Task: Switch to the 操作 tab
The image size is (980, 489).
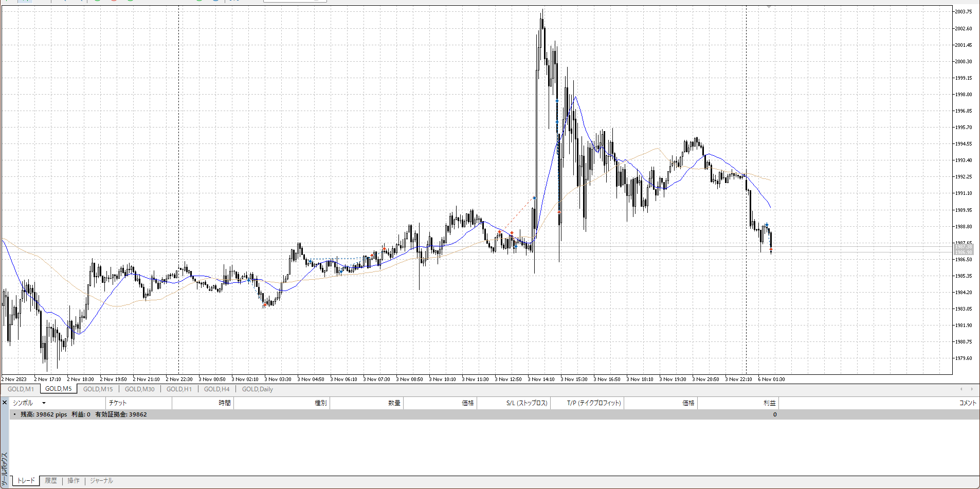Action: [x=74, y=481]
